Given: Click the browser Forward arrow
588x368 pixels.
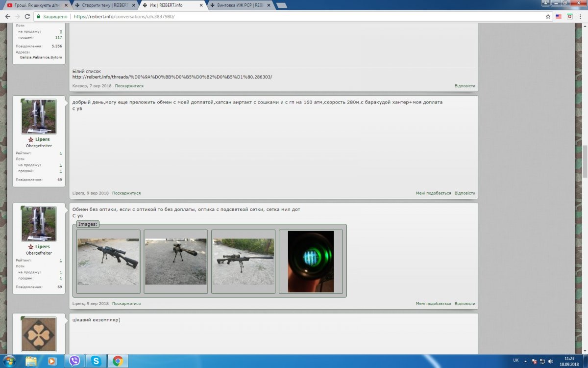Looking at the screenshot, I should [18, 16].
